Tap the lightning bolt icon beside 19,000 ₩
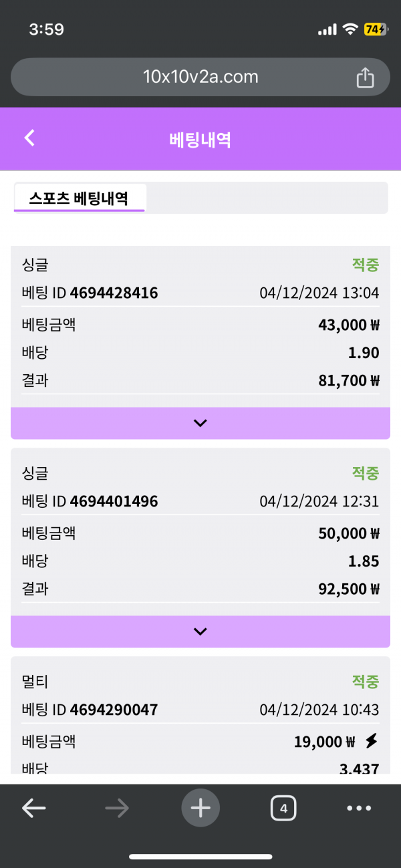401x868 pixels. click(372, 741)
